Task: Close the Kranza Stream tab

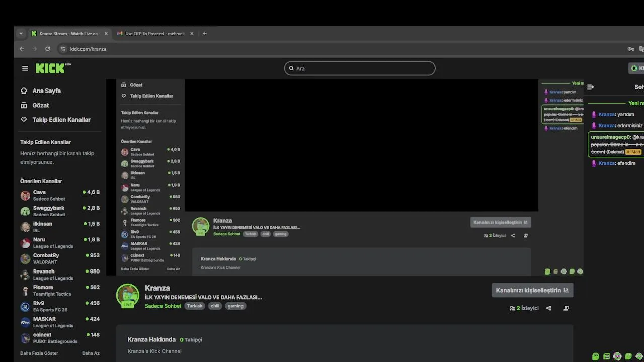Action: click(106, 34)
